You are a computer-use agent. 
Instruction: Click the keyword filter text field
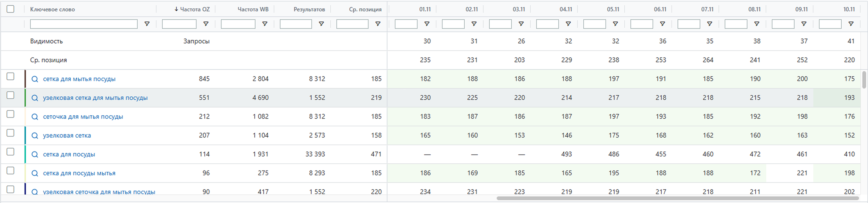[x=84, y=24]
